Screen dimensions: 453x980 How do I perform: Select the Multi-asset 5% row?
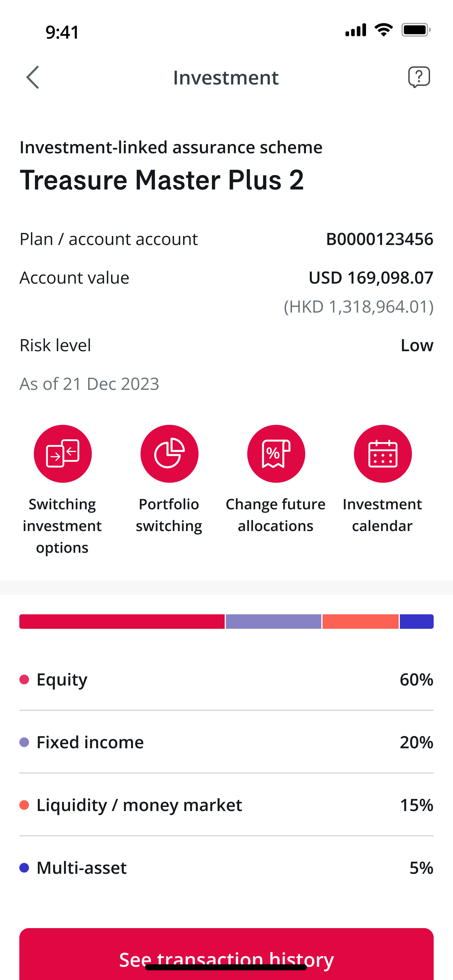pos(226,868)
